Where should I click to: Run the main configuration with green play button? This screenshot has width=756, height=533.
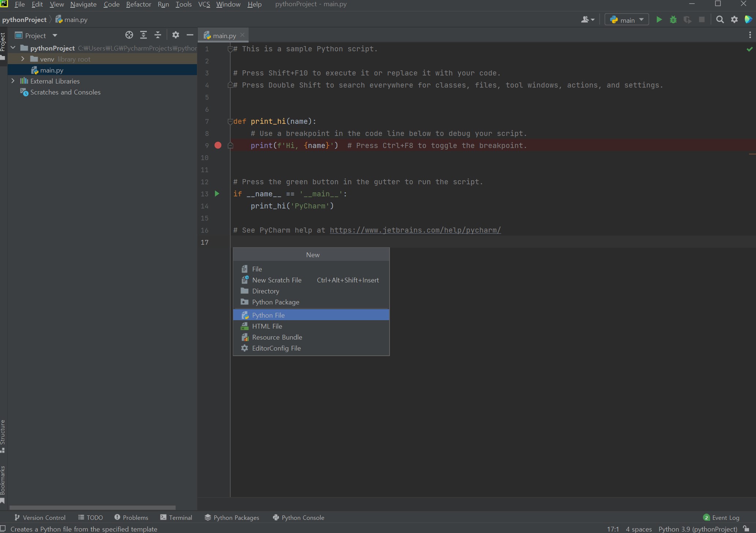coord(659,20)
